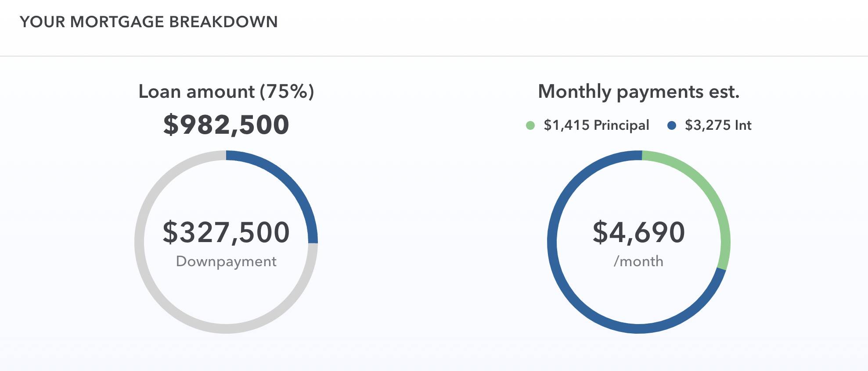The image size is (868, 371).
Task: Click the (75%) percentage in loan label
Action: click(287, 92)
